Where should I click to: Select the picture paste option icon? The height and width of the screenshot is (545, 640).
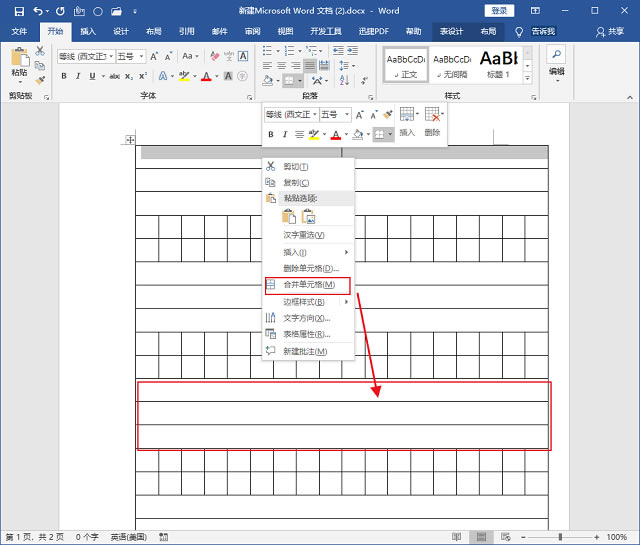click(309, 216)
